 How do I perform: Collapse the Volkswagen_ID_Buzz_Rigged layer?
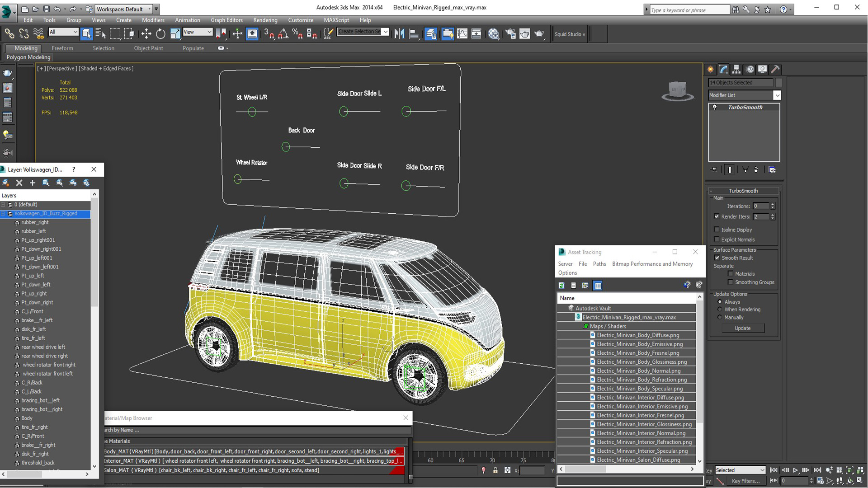coord(3,214)
